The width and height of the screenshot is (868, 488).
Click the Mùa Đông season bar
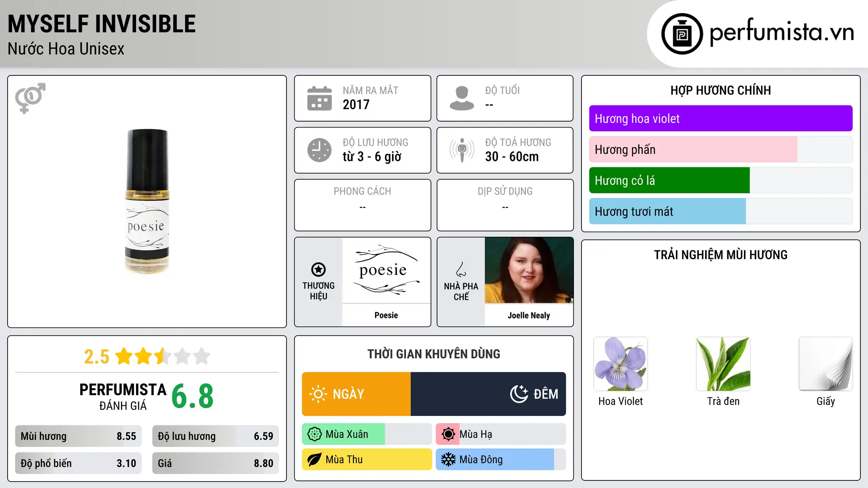(x=501, y=460)
